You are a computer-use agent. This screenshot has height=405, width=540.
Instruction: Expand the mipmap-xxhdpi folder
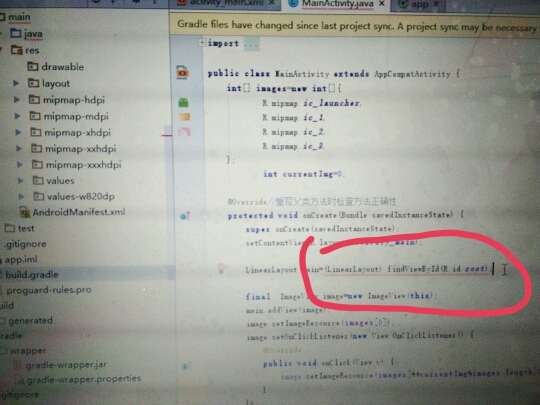coord(19,148)
